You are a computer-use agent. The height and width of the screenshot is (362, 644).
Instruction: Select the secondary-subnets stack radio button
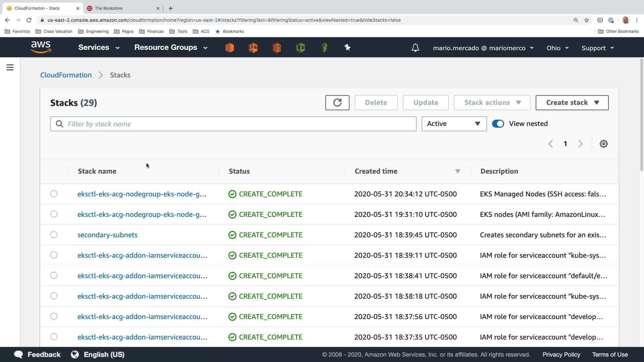coord(54,235)
